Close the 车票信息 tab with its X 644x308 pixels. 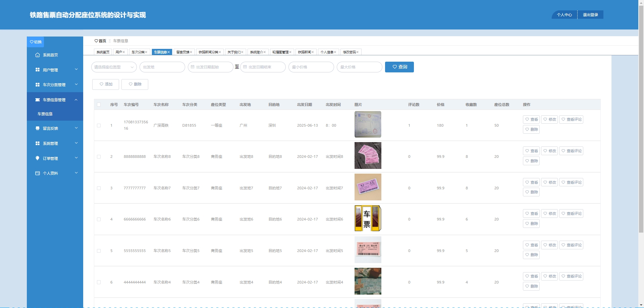pos(169,52)
